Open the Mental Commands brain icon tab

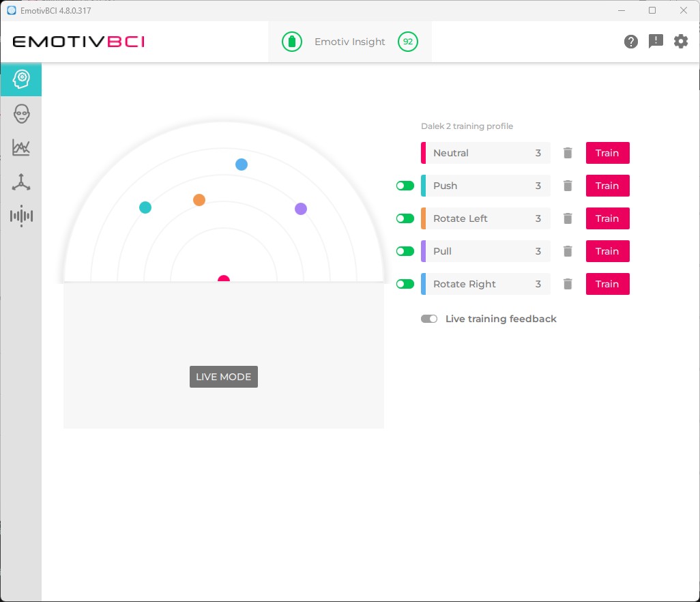click(21, 79)
